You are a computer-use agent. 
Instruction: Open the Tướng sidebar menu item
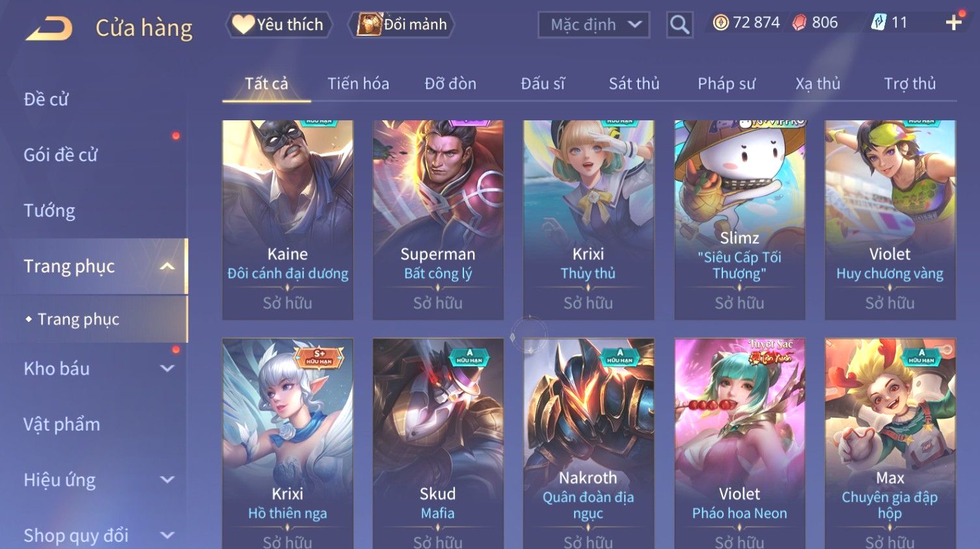(49, 211)
